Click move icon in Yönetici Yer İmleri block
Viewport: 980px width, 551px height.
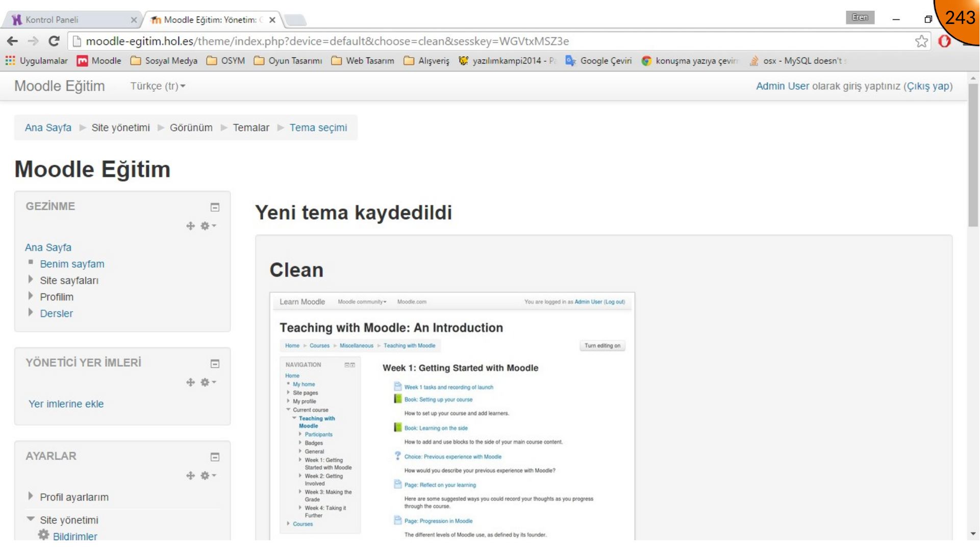(x=190, y=382)
